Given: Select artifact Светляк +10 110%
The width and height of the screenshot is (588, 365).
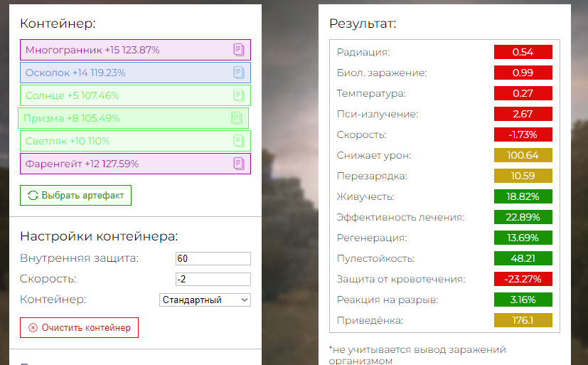Looking at the screenshot, I should [x=135, y=141].
